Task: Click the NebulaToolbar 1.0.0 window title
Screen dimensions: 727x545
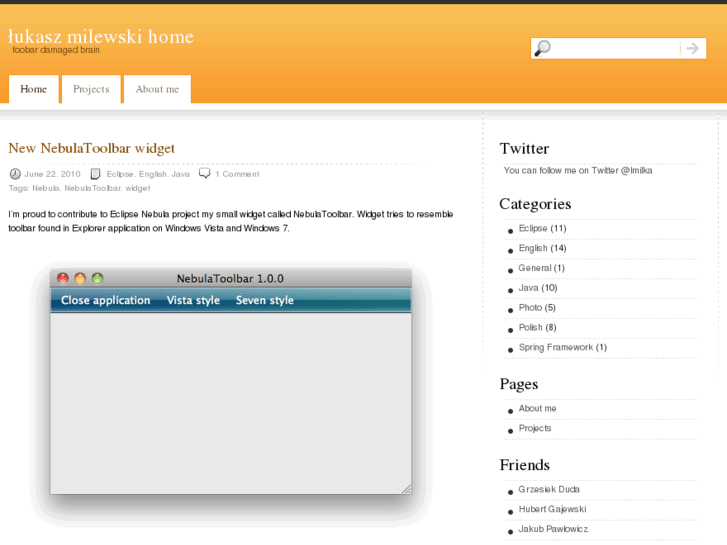Action: pyautogui.click(x=230, y=279)
